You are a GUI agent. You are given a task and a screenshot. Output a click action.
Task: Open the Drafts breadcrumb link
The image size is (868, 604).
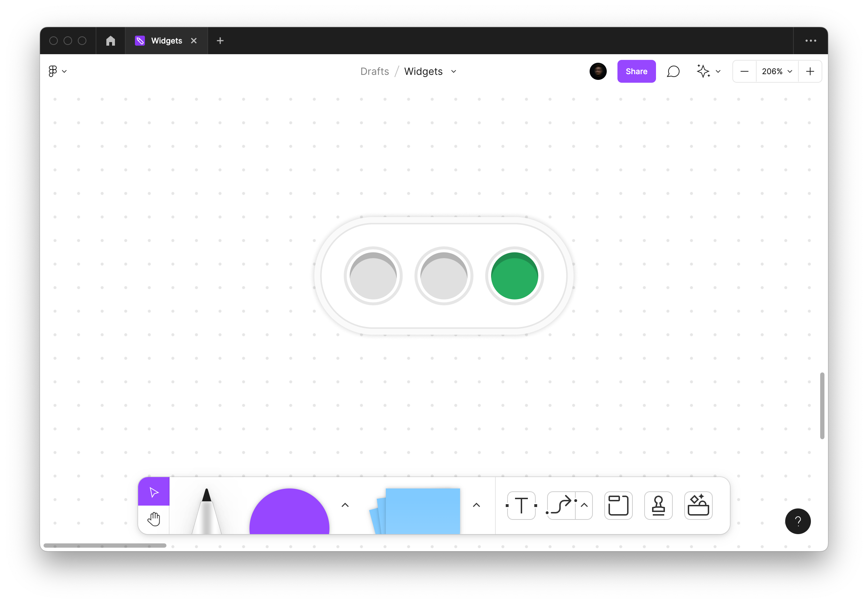tap(374, 71)
